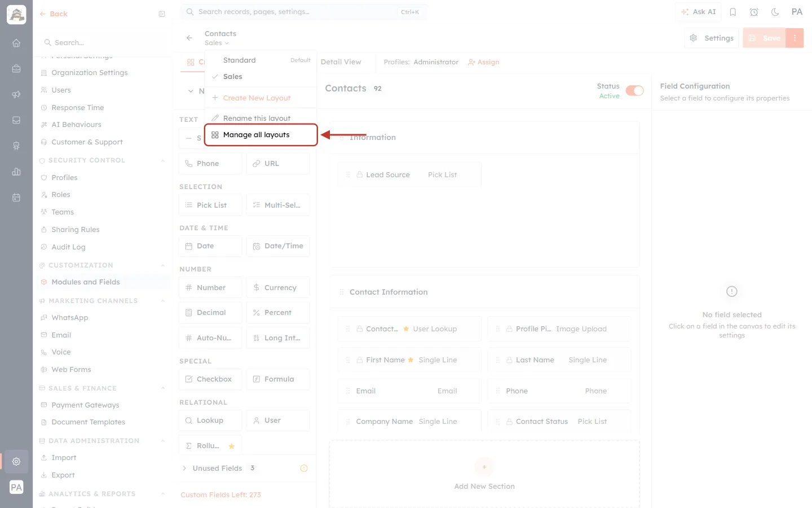
Task: Click the back arrow beside Contacts
Action: pyautogui.click(x=189, y=38)
